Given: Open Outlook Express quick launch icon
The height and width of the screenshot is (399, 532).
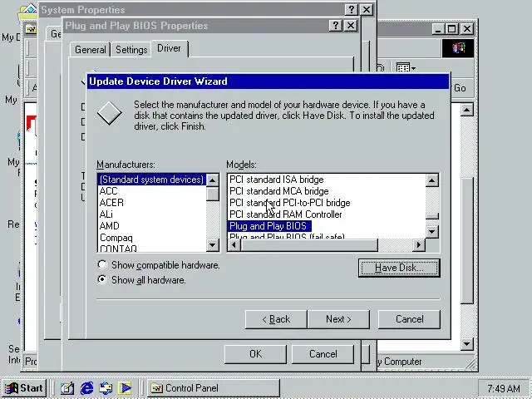Looking at the screenshot, I should 106,388.
